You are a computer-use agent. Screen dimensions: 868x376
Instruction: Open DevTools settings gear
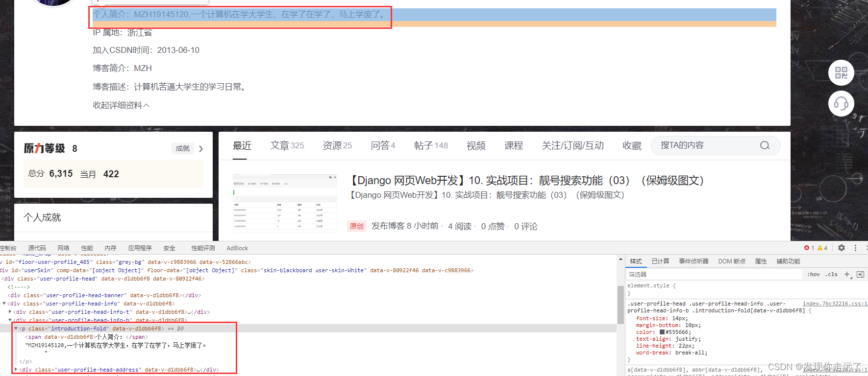pyautogui.click(x=842, y=248)
